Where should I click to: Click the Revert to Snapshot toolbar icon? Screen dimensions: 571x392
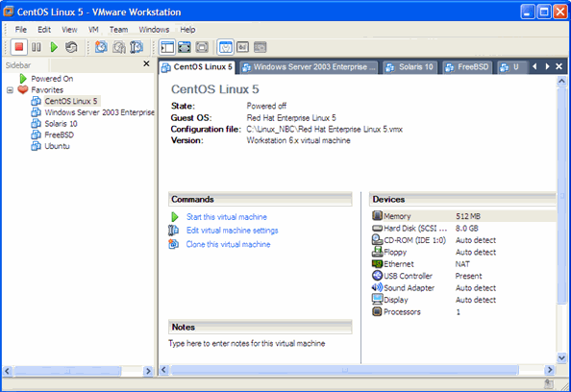118,47
